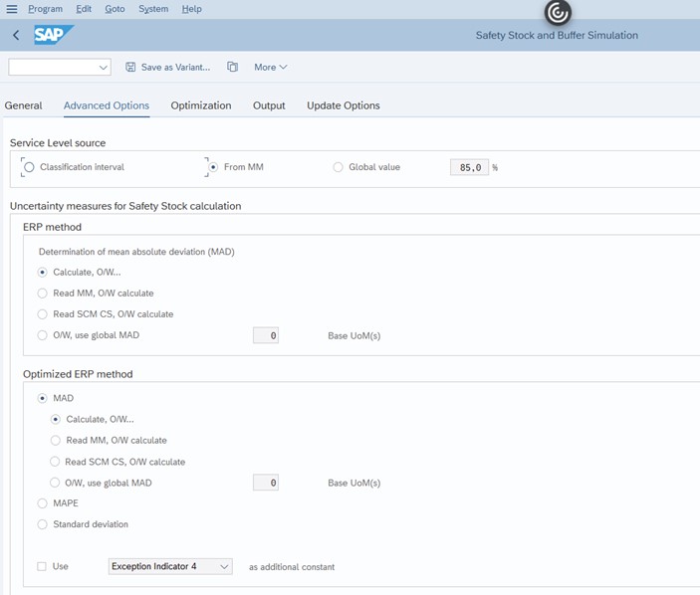Screen dimensions: 700x595
Task: Click the Save as Variant button
Action: pos(168,67)
